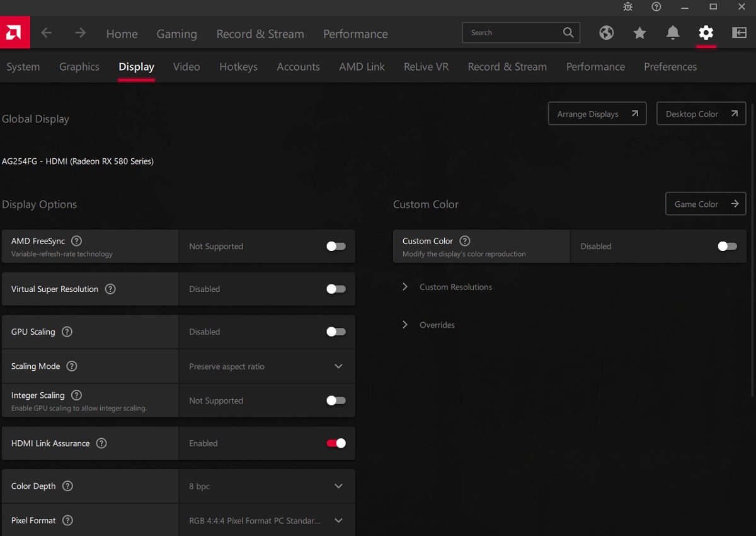The height and width of the screenshot is (536, 756).
Task: Click Arrange Displays button
Action: point(597,114)
